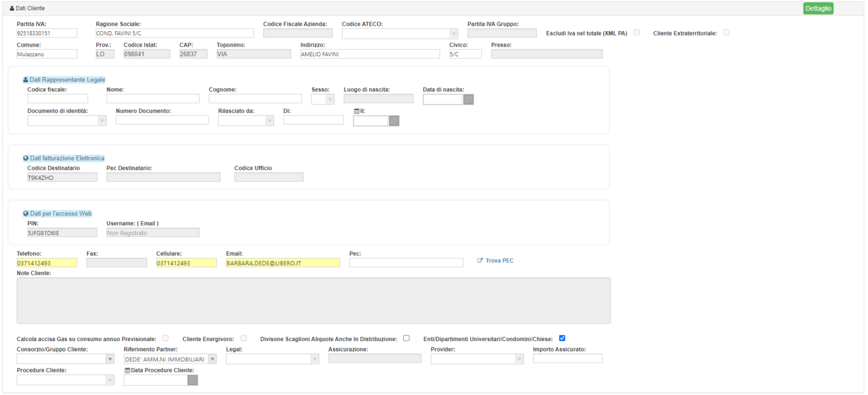Toggle Cliente Extraterritoriale checkbox
The width and height of the screenshot is (868, 395).
(x=726, y=32)
